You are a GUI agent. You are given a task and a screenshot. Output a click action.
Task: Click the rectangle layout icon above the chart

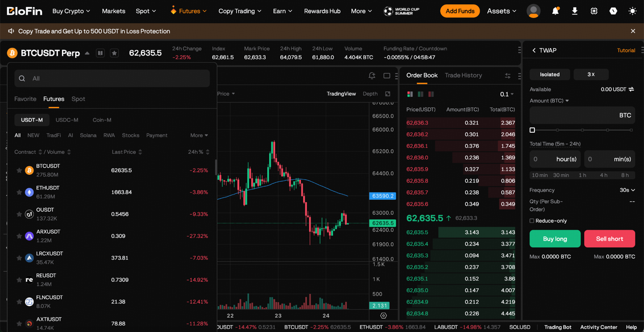tap(387, 76)
